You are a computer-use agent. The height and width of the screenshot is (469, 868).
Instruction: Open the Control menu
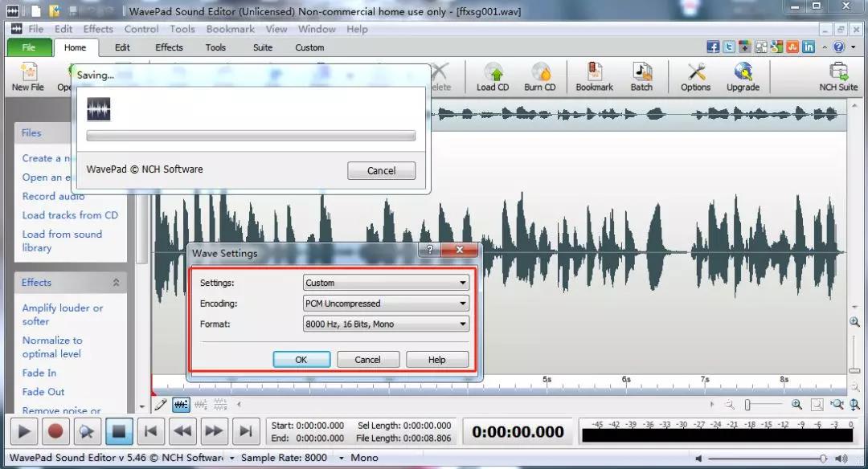pos(141,29)
